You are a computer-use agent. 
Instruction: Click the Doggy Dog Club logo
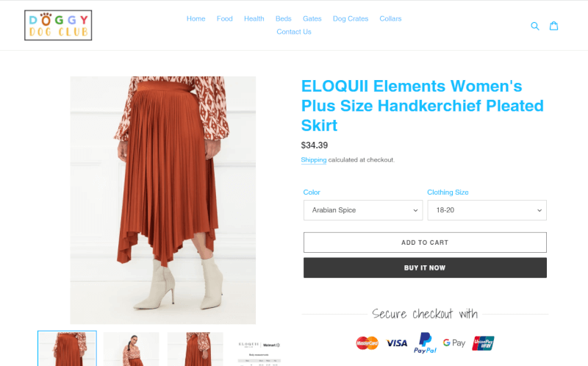click(58, 25)
